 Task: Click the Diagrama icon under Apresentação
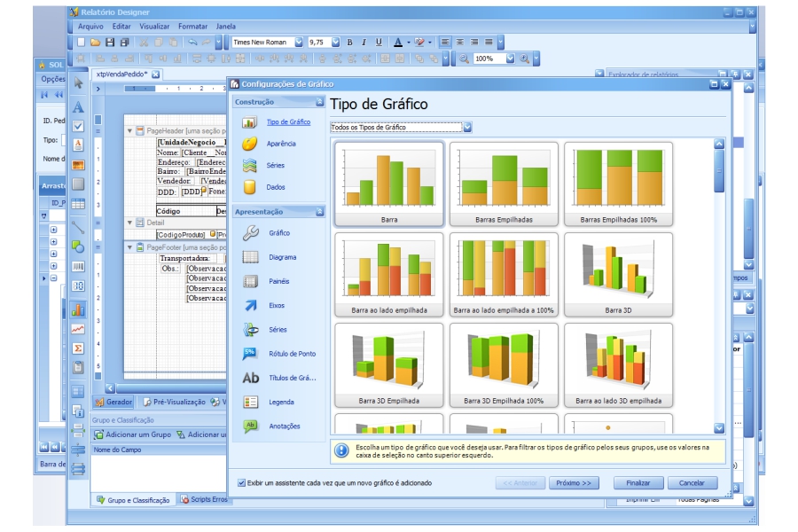[x=250, y=257]
